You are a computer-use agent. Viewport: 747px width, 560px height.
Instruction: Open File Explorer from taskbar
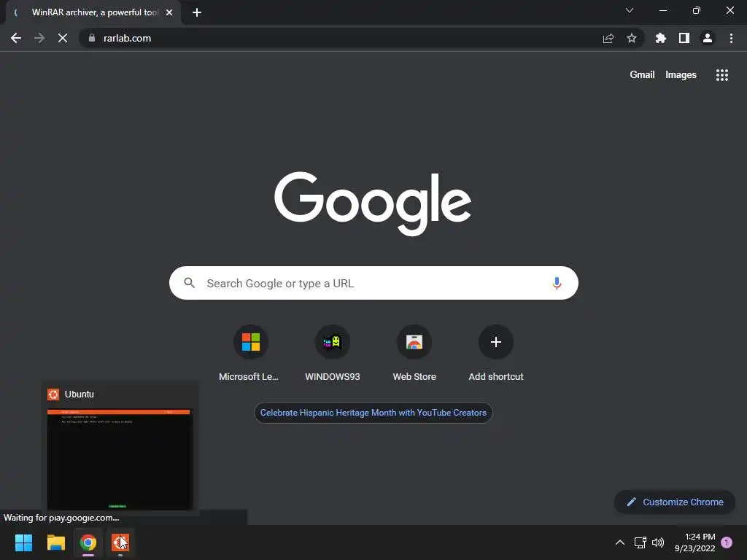click(55, 542)
